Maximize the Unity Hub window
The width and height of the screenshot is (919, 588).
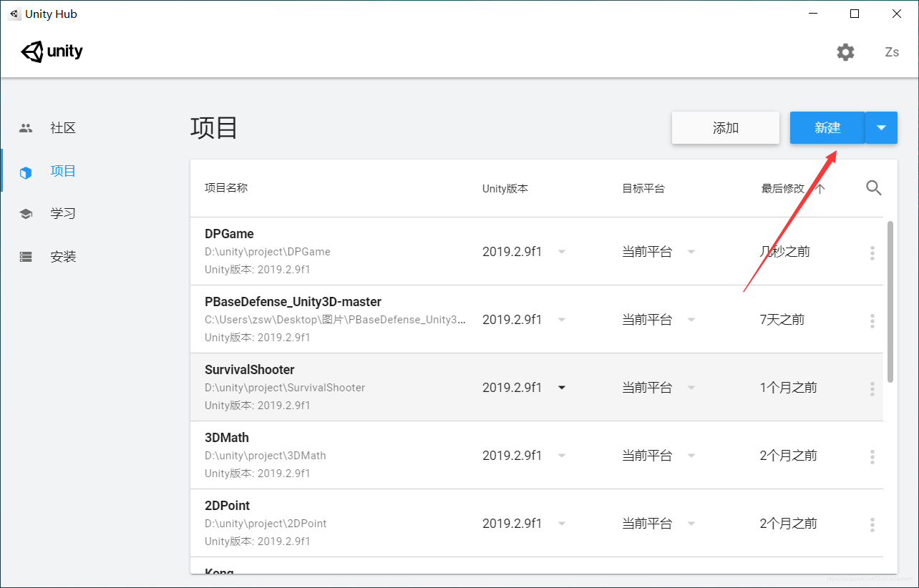pyautogui.click(x=855, y=14)
